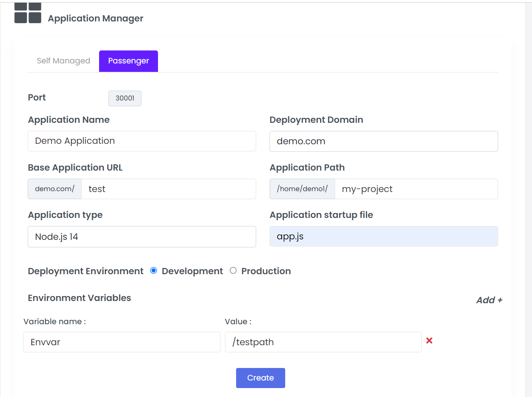Edit the Application Path my-project field
This screenshot has height=397, width=532.
[x=416, y=189]
